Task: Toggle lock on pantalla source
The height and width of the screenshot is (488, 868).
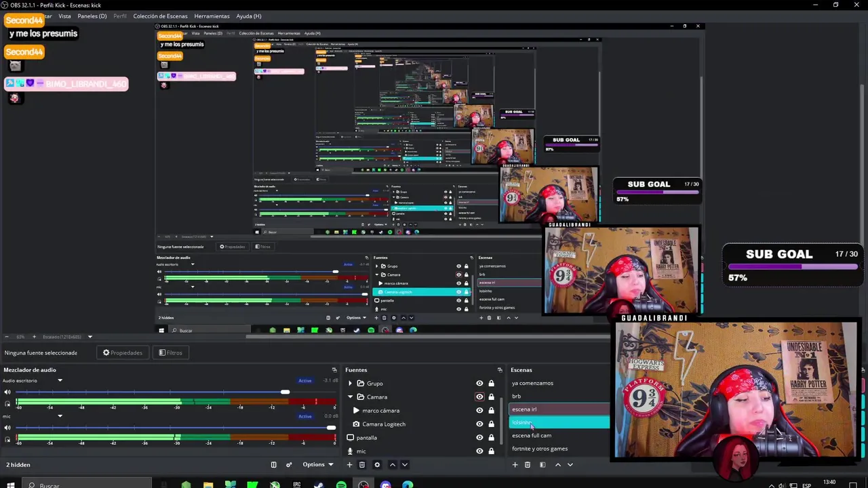Action: click(491, 438)
